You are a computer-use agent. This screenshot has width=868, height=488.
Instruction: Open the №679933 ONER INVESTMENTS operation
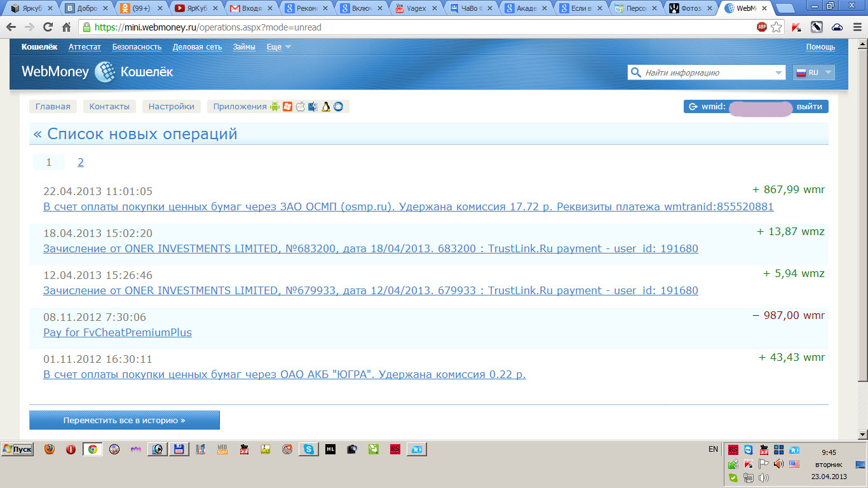(370, 291)
